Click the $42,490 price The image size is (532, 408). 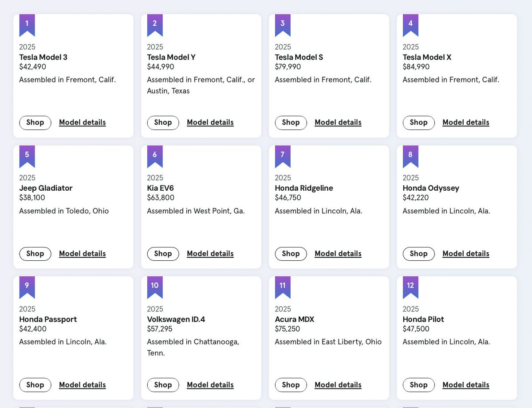32,67
